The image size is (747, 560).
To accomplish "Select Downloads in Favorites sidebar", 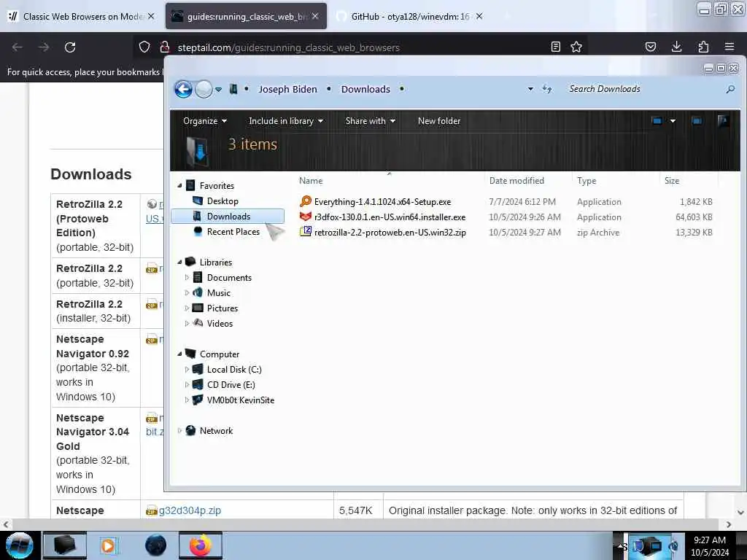I will (228, 216).
